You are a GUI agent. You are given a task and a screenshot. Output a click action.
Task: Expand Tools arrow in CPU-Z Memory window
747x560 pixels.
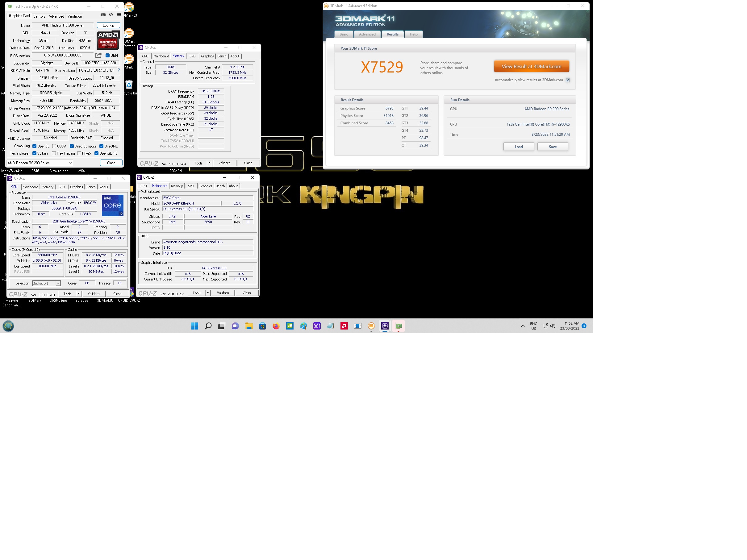click(209, 163)
